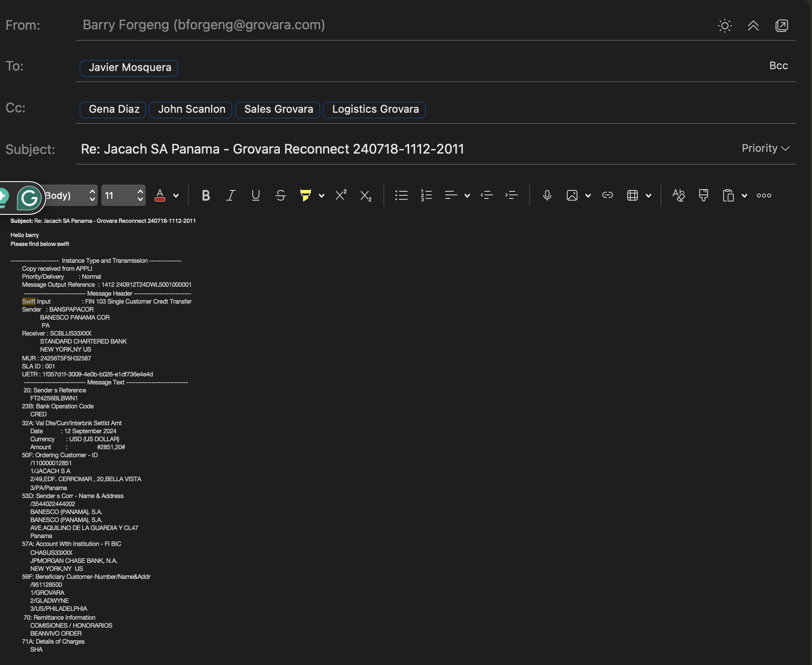Toggle italic formatting
Screen dimensions: 812x665
(231, 195)
